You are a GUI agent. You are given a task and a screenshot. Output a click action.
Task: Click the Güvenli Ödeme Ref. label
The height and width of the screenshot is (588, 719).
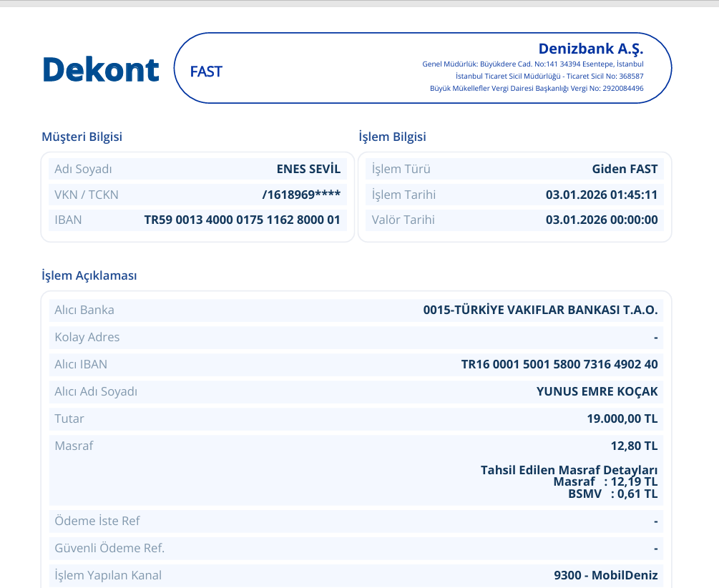(109, 548)
